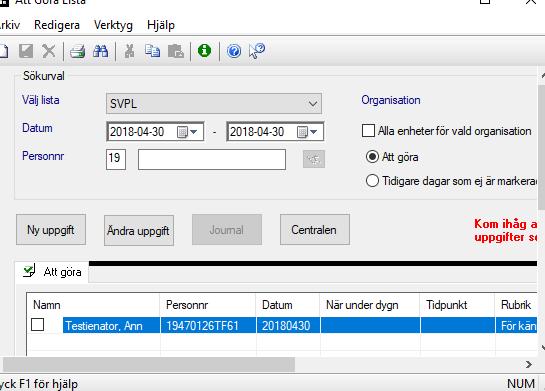
Task: Open the Hjälp menu
Action: tap(161, 25)
